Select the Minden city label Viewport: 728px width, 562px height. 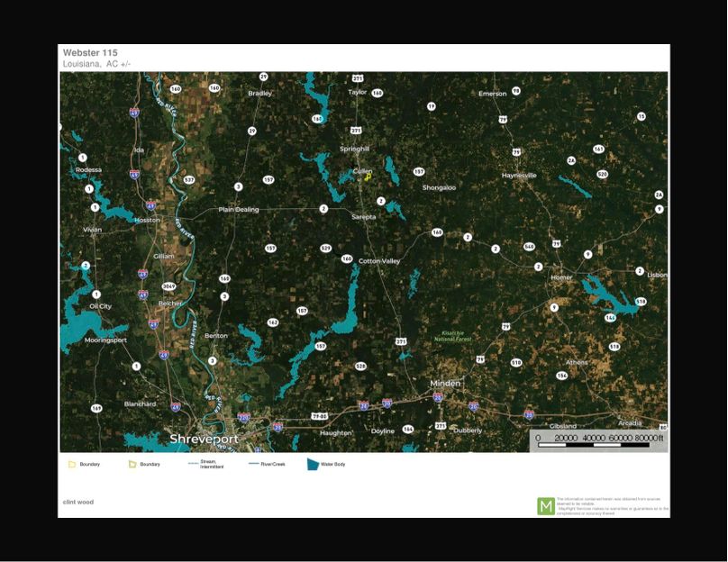[x=445, y=383]
